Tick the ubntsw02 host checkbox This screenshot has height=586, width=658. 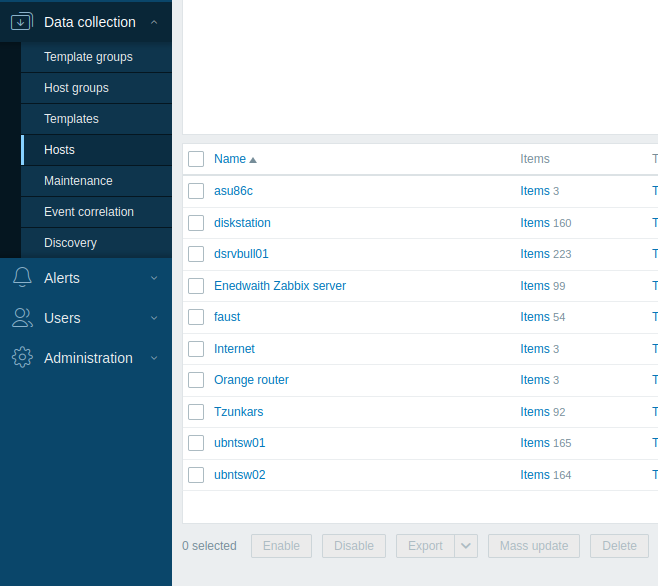196,475
